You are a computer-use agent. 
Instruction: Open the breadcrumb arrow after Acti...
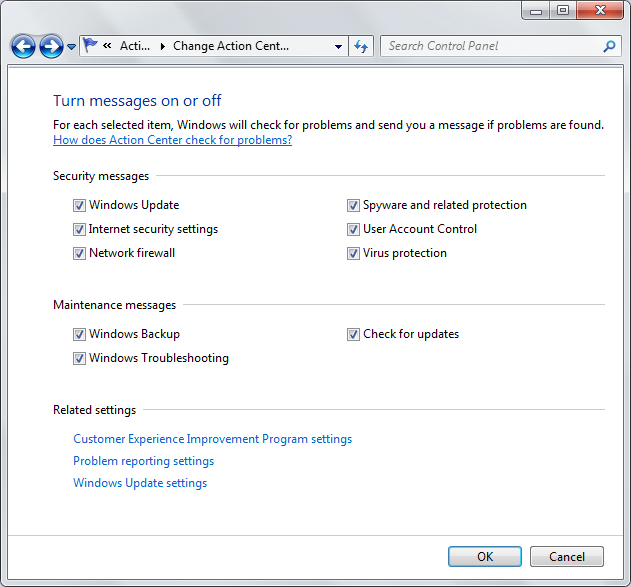tap(163, 46)
